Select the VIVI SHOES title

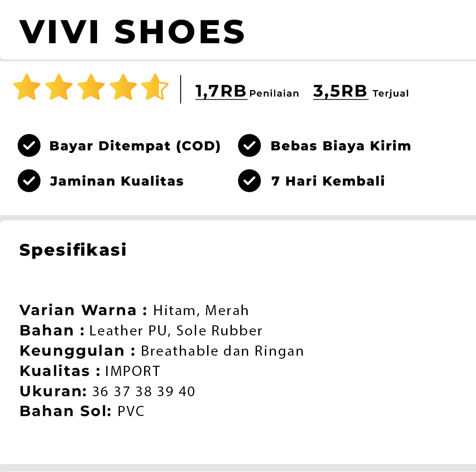pyautogui.click(x=132, y=32)
